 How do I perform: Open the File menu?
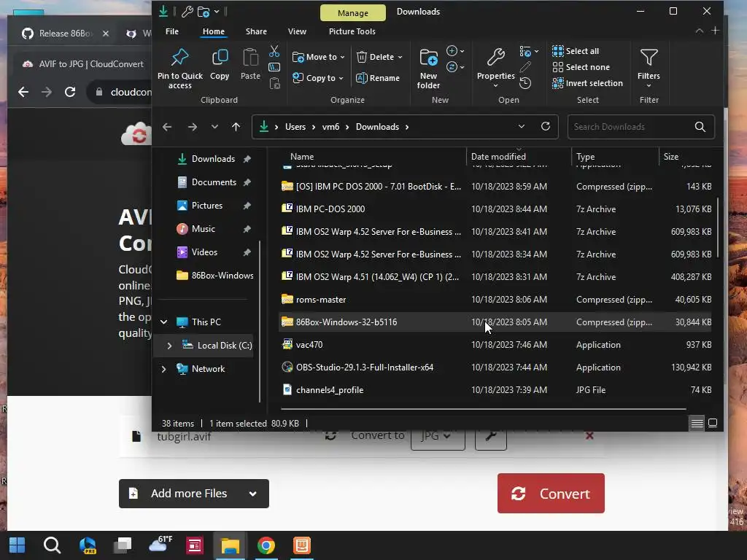click(172, 31)
